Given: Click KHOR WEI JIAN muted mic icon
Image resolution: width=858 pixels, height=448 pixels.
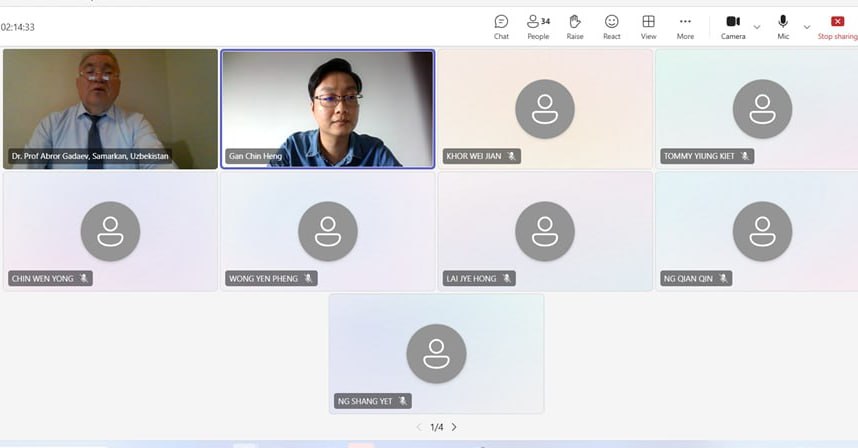Looking at the screenshot, I should 512,156.
